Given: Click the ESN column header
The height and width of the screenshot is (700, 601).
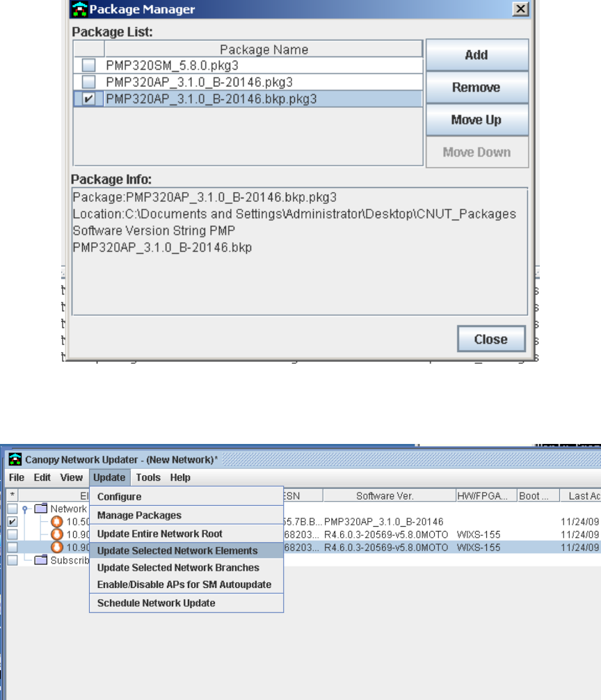Looking at the screenshot, I should pos(303,496).
